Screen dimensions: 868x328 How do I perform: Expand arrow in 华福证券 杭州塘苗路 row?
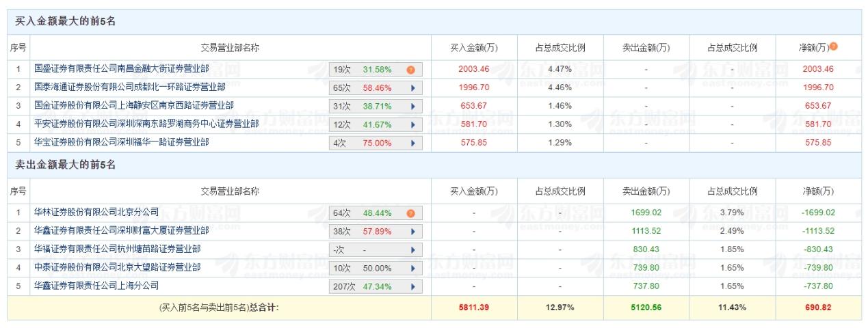click(413, 250)
